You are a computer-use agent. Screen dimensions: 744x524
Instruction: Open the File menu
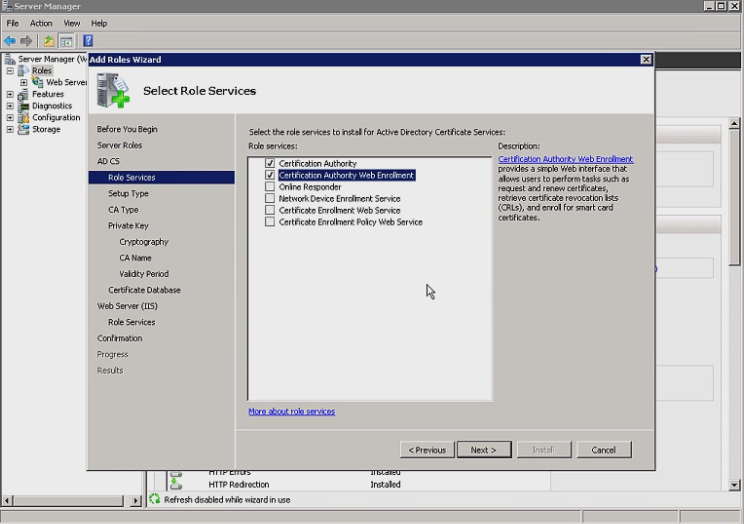(x=13, y=23)
